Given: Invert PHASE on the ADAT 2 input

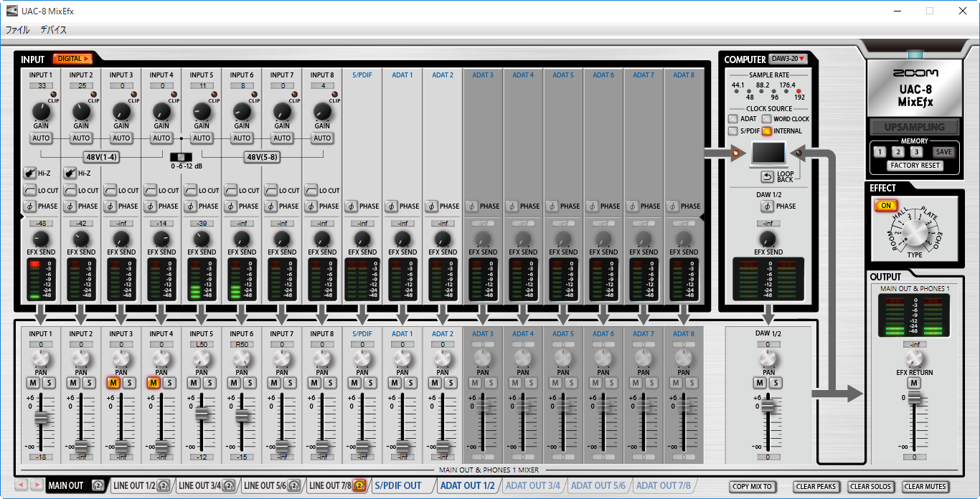Looking at the screenshot, I should pyautogui.click(x=432, y=206).
